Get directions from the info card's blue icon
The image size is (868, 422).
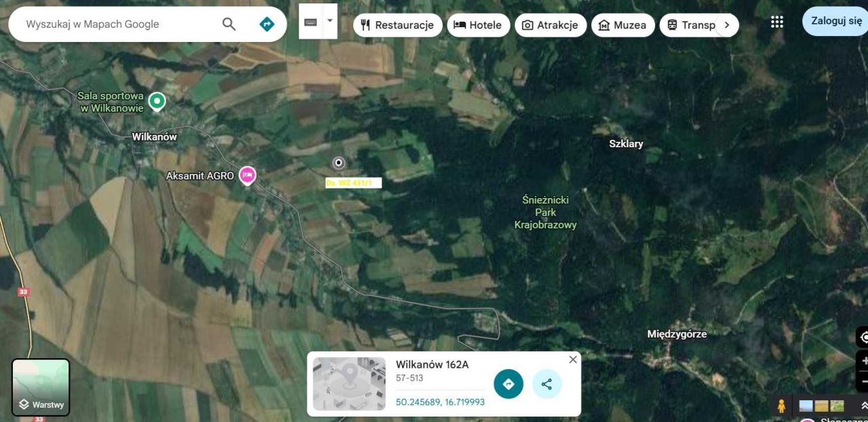click(x=508, y=384)
